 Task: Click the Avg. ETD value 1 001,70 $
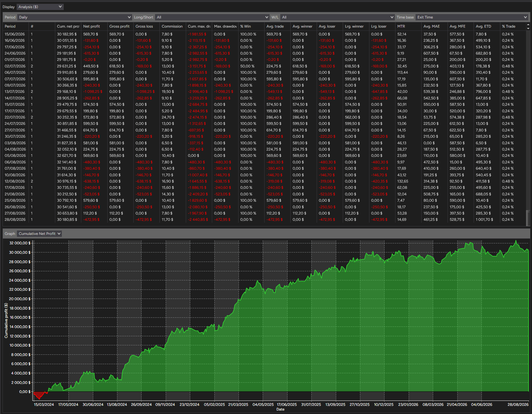tap(484, 220)
